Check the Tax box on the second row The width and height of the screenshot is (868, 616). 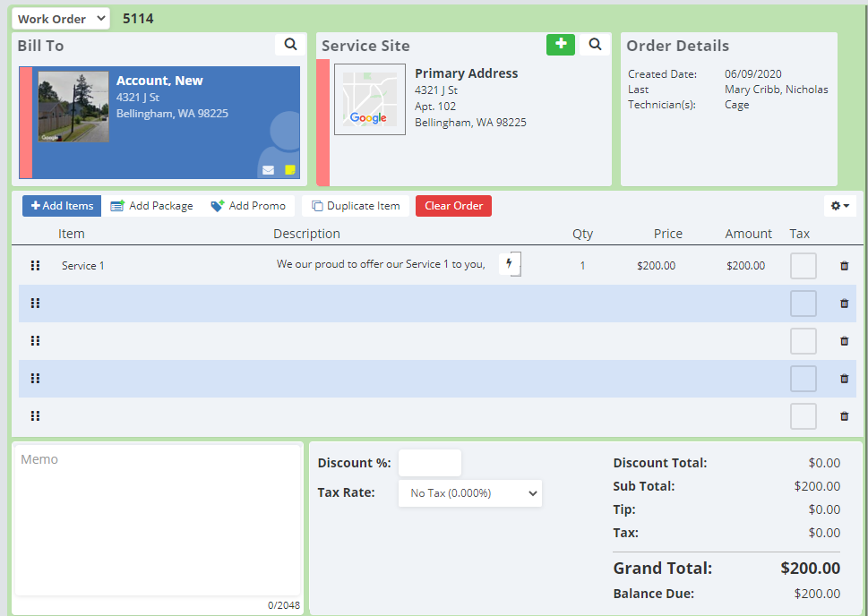803,304
